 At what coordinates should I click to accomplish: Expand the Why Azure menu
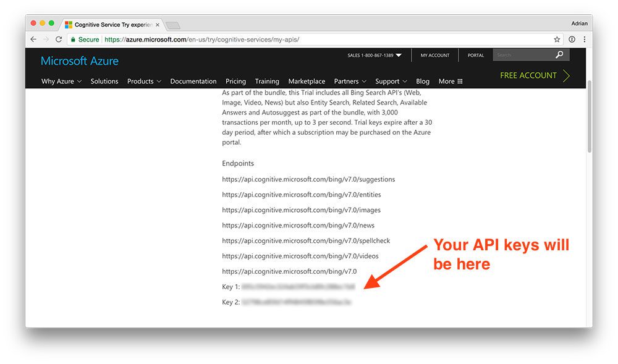[x=61, y=81]
